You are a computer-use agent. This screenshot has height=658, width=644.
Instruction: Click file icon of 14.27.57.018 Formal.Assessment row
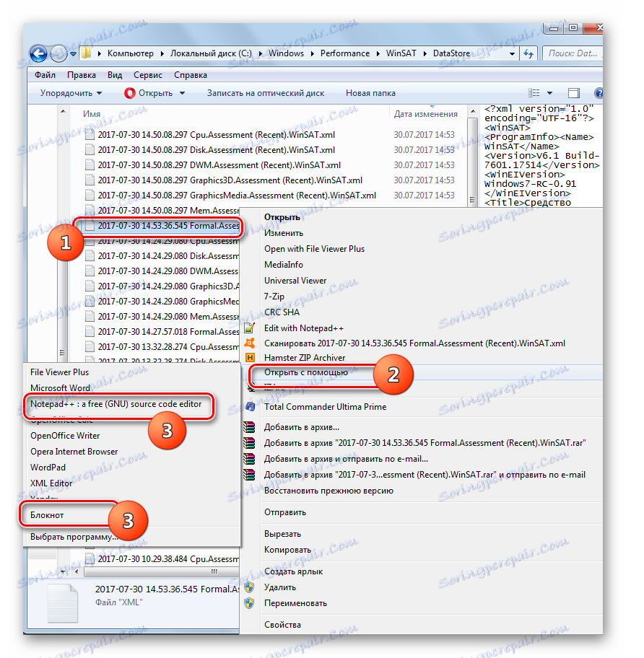(90, 331)
